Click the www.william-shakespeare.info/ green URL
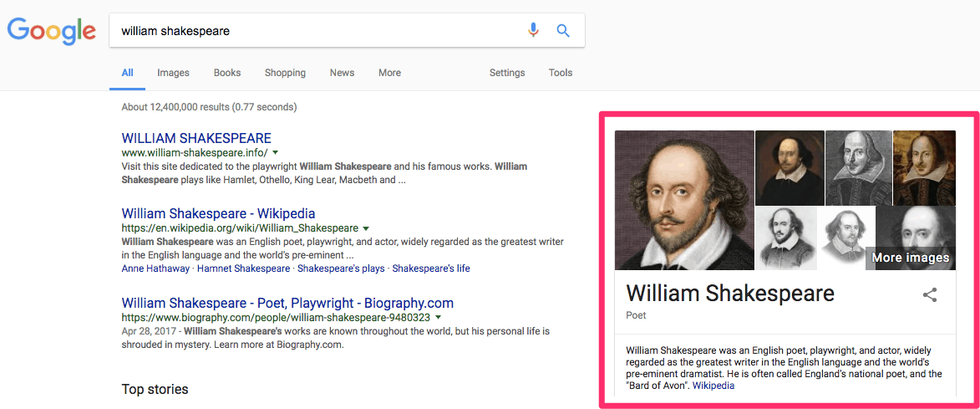Viewport: 980px width, 409px height. click(x=195, y=152)
